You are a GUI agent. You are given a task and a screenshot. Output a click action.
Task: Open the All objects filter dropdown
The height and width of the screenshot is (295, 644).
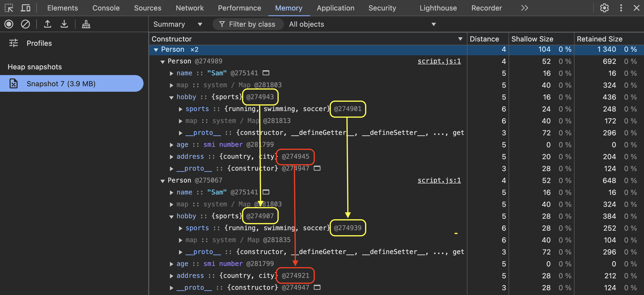point(362,24)
